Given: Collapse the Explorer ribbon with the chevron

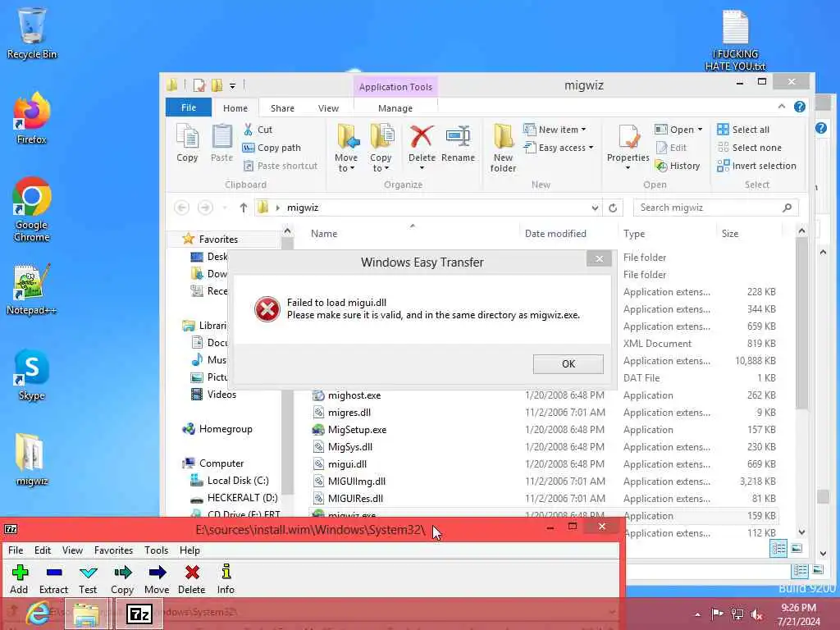Looking at the screenshot, I should click(782, 107).
